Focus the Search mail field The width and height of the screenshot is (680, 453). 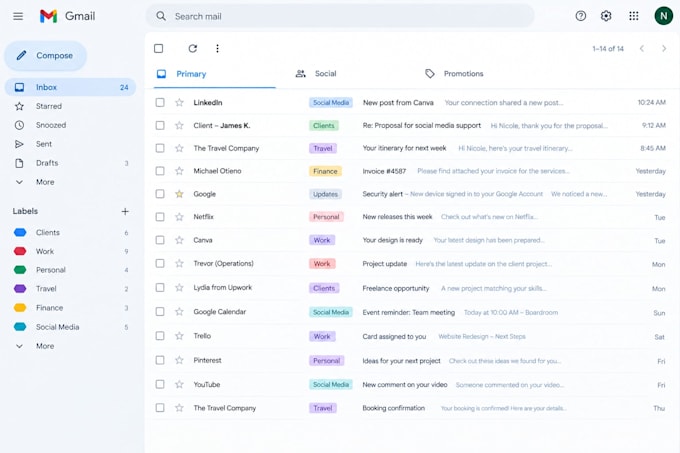tap(340, 16)
